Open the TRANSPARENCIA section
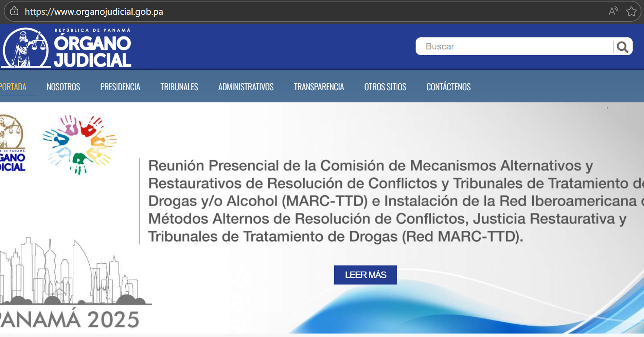 (319, 87)
